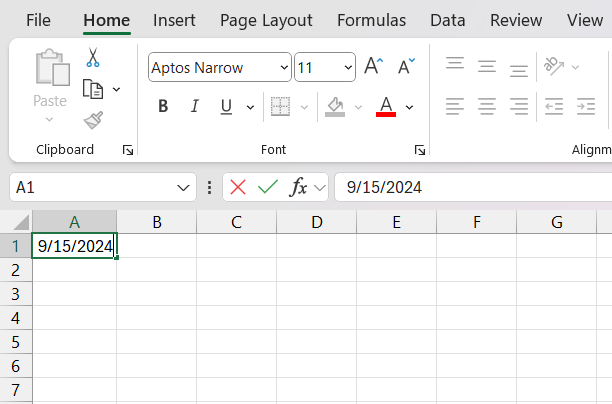Click the Fill Color bucket icon

coord(335,107)
